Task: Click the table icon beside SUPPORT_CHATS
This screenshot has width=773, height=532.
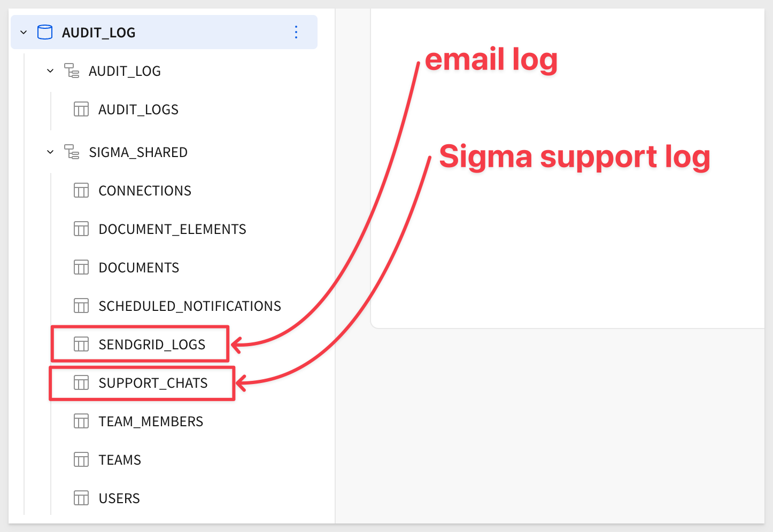Action: tap(81, 383)
